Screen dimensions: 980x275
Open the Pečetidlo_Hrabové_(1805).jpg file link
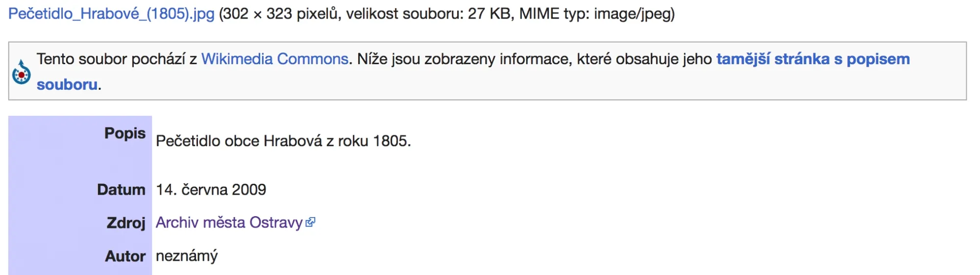(x=111, y=14)
